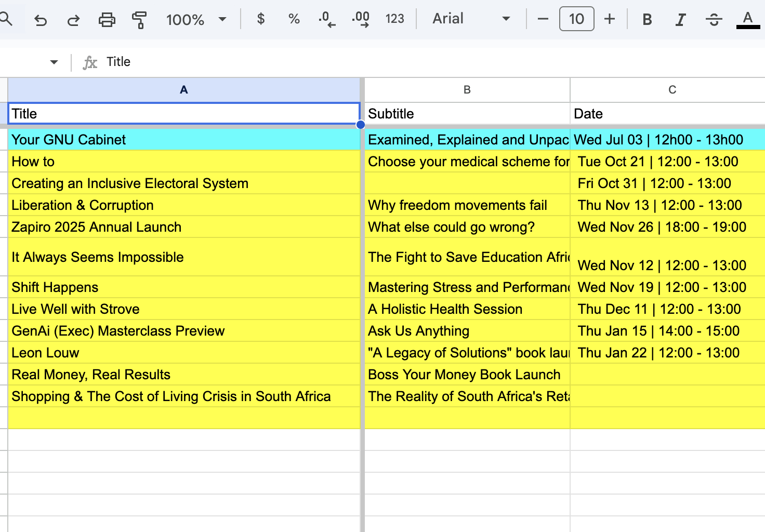Open the name box dropdown
Image resolution: width=765 pixels, height=532 pixels.
coord(54,61)
